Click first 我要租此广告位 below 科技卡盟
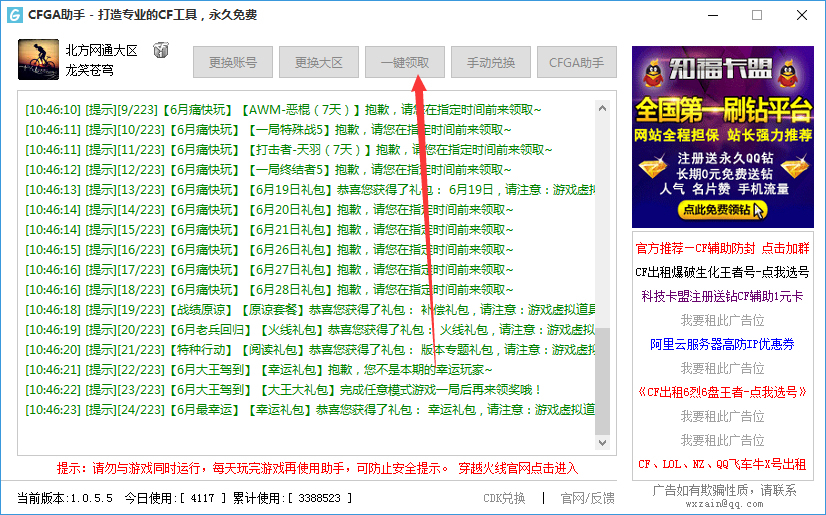Screen dimensions: 826x515 coord(722,320)
